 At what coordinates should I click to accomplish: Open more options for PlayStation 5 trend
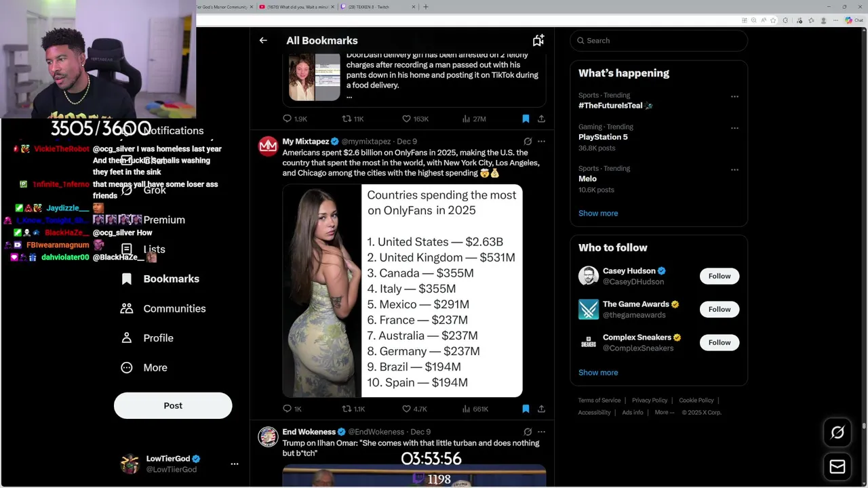tap(734, 127)
